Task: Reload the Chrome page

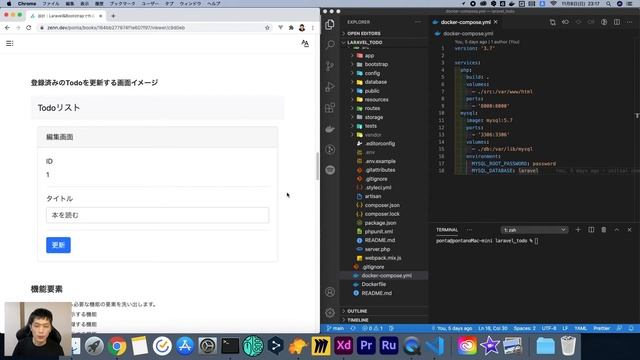Action: tap(29, 28)
